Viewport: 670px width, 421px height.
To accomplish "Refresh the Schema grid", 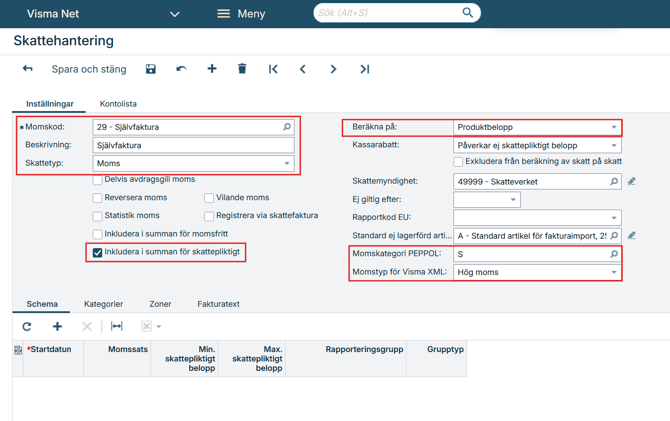I will click(x=27, y=326).
